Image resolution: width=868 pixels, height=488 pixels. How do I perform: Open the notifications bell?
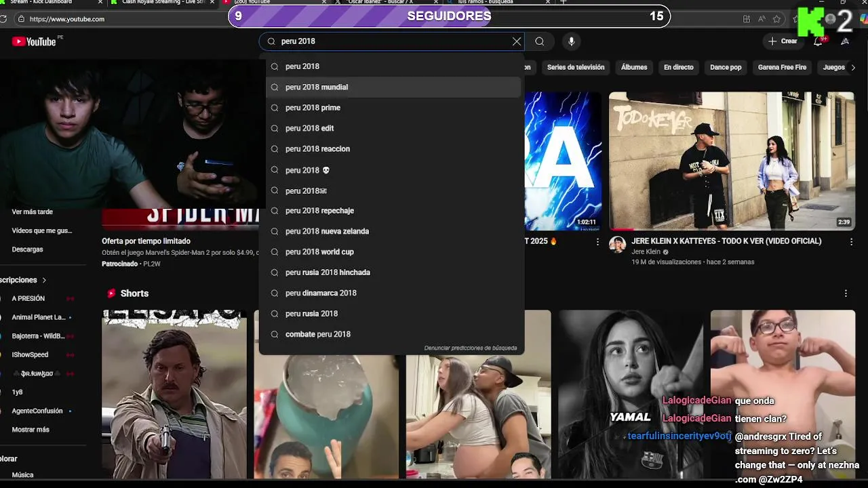point(818,41)
